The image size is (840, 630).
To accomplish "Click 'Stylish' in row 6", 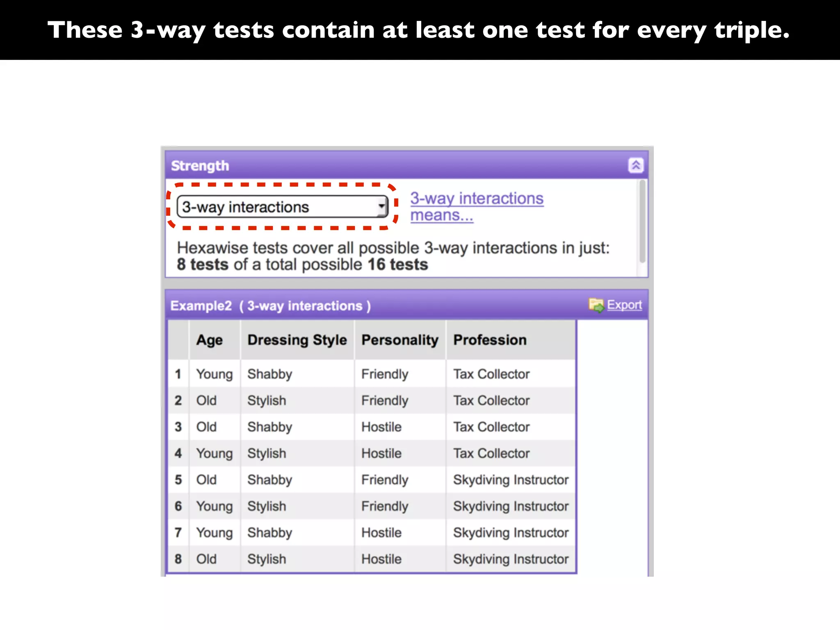I will [x=267, y=507].
